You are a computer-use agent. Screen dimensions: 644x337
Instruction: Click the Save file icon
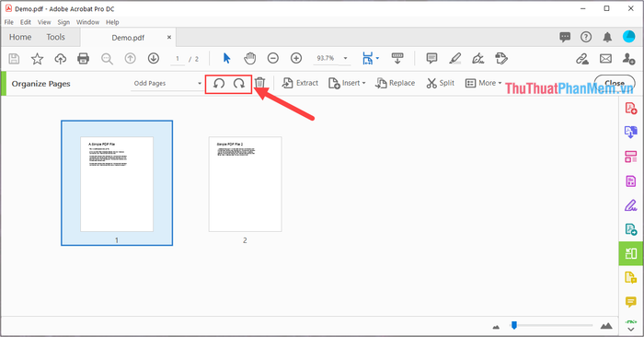coord(14,59)
